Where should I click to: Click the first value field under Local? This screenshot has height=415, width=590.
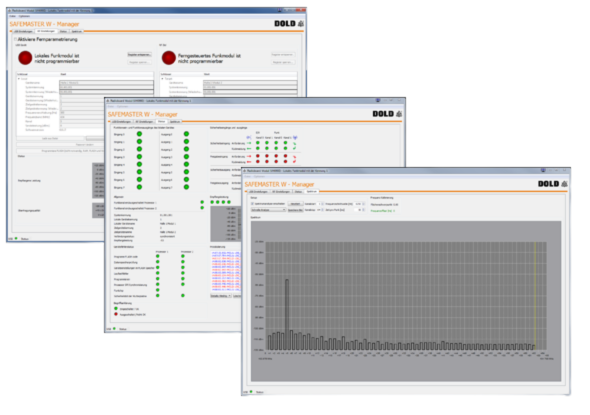point(106,83)
